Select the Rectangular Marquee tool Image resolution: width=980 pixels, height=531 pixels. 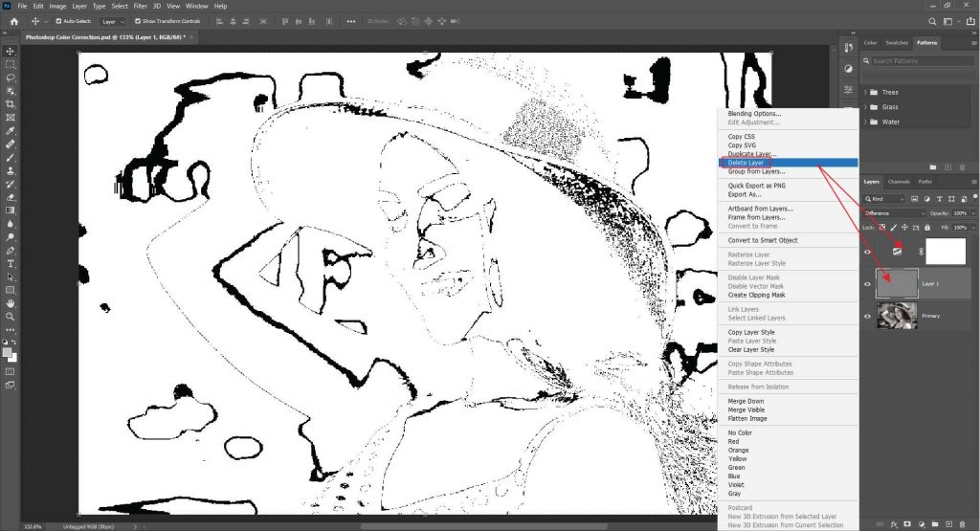(10, 64)
